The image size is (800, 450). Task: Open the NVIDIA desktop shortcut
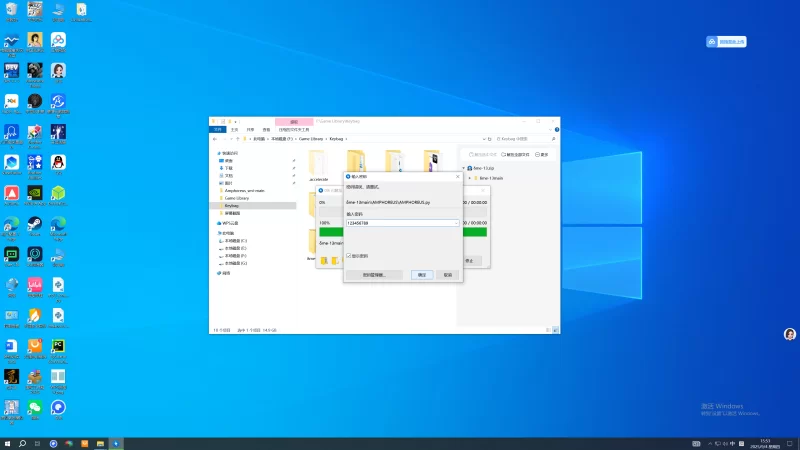pos(35,193)
